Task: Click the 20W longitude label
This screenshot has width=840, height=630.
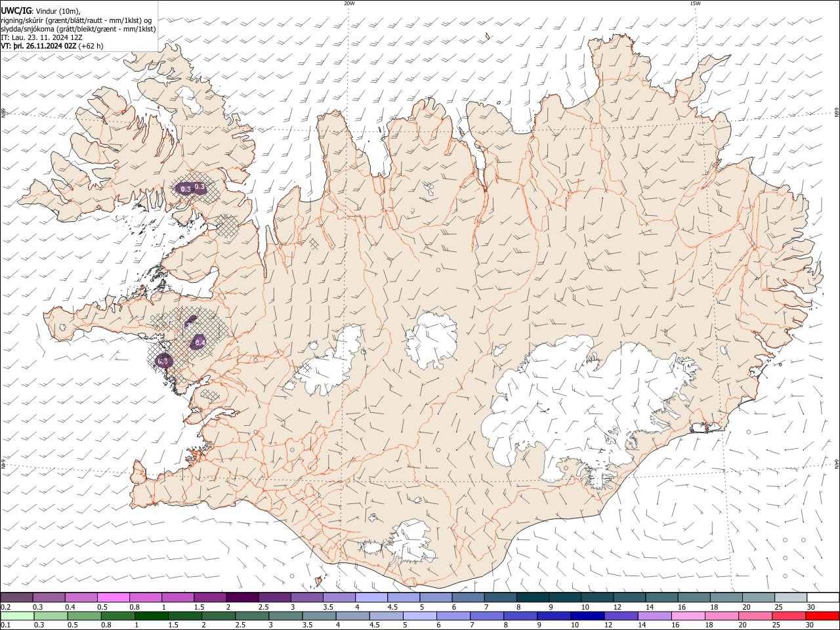Action: pyautogui.click(x=349, y=3)
